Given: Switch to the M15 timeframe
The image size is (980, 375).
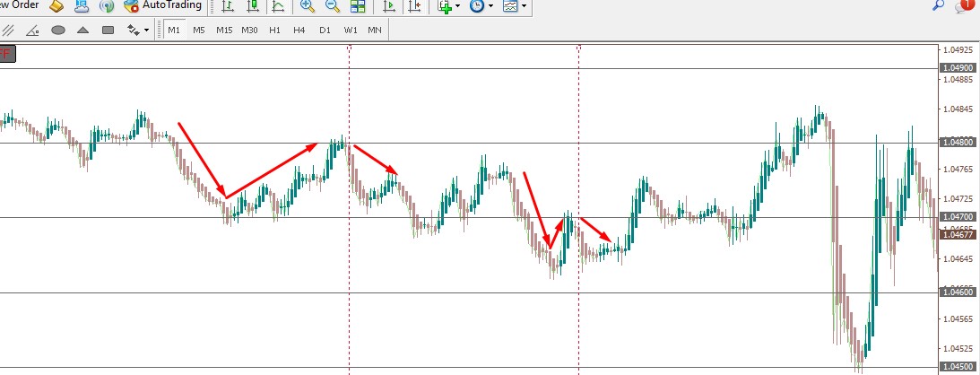Looking at the screenshot, I should click(224, 30).
